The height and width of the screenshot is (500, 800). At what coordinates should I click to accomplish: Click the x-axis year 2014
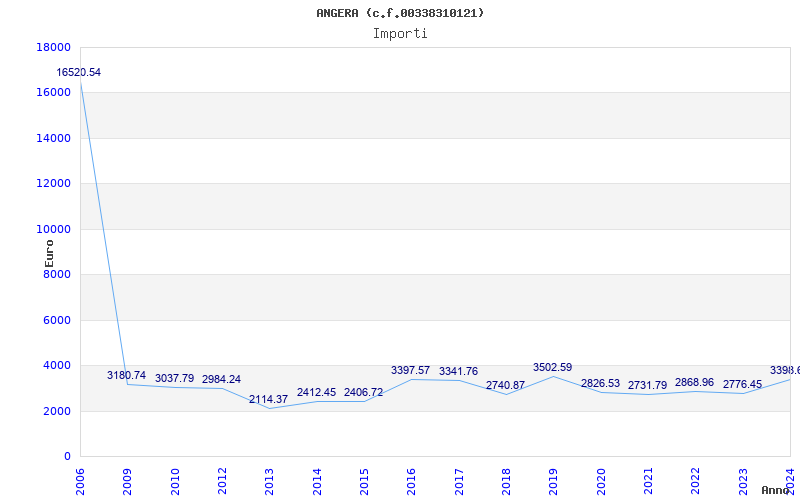pos(317,482)
